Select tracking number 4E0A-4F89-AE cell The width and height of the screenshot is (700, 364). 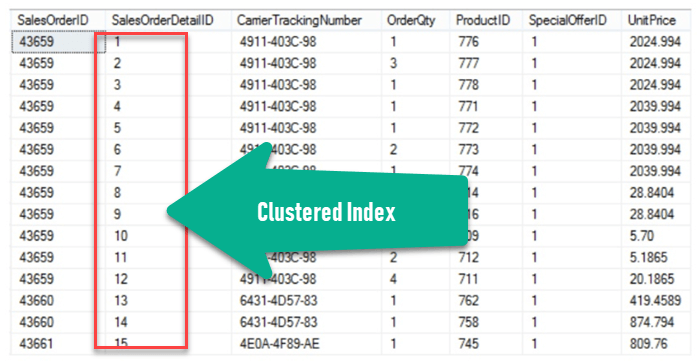(306, 343)
